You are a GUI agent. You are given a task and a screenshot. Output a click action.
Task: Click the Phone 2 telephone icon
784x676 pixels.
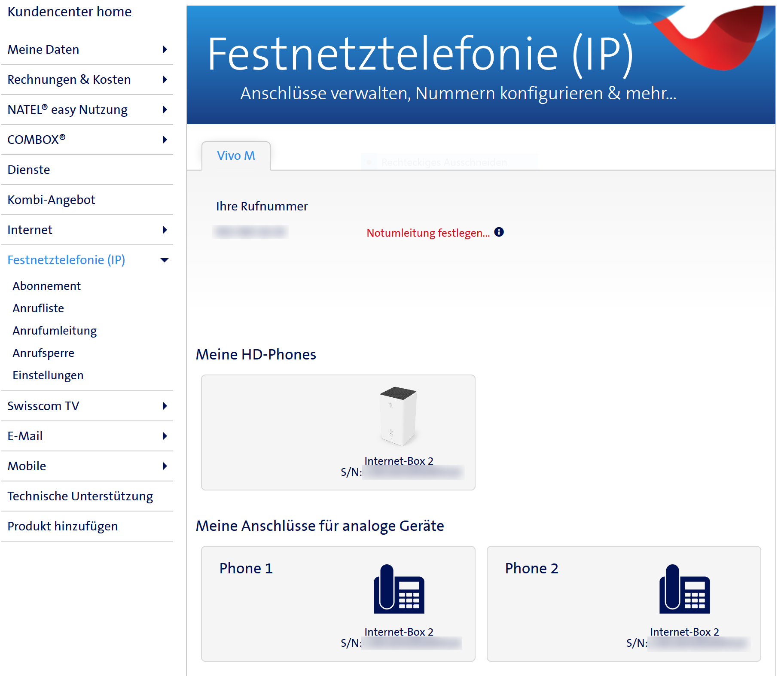coord(684,589)
